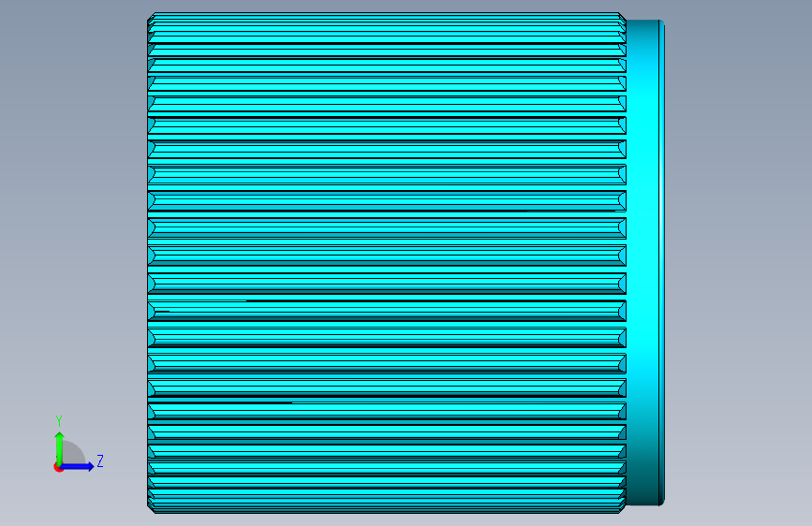Screen dimensions: 812x526
Task: Click the 'Y' axis label
Action: [59, 421]
